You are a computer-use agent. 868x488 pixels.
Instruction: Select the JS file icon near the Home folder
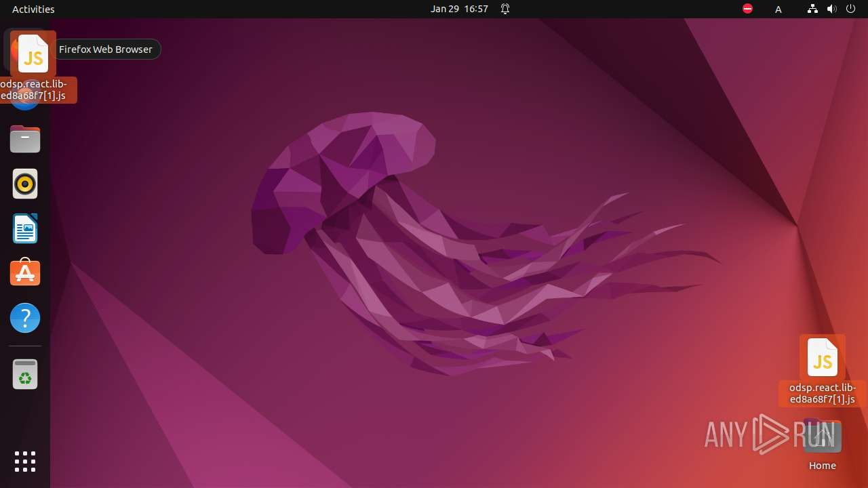point(823,357)
